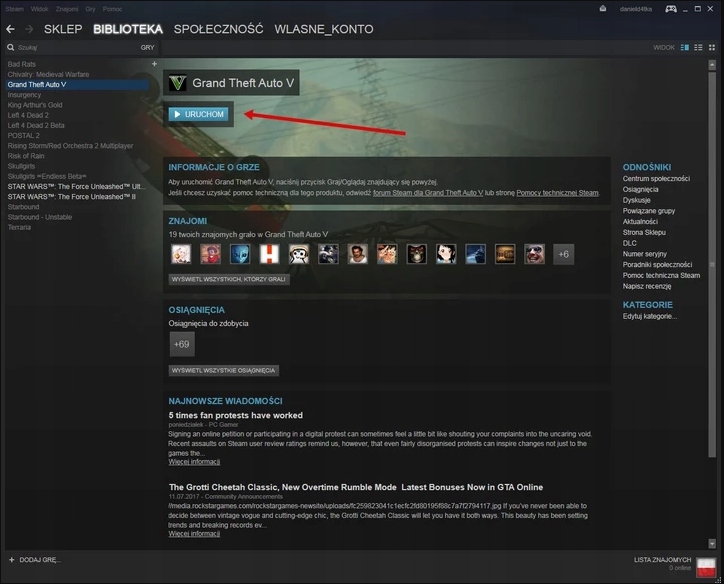
Task: Switch to the SPOŁECZNOŚĆ tab
Action: point(218,29)
